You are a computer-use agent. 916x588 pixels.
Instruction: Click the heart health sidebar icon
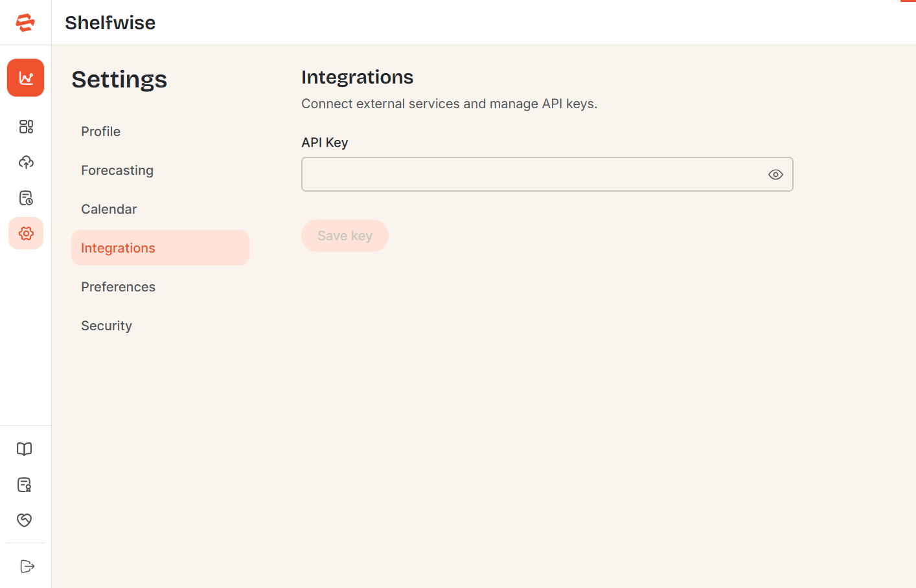25,520
